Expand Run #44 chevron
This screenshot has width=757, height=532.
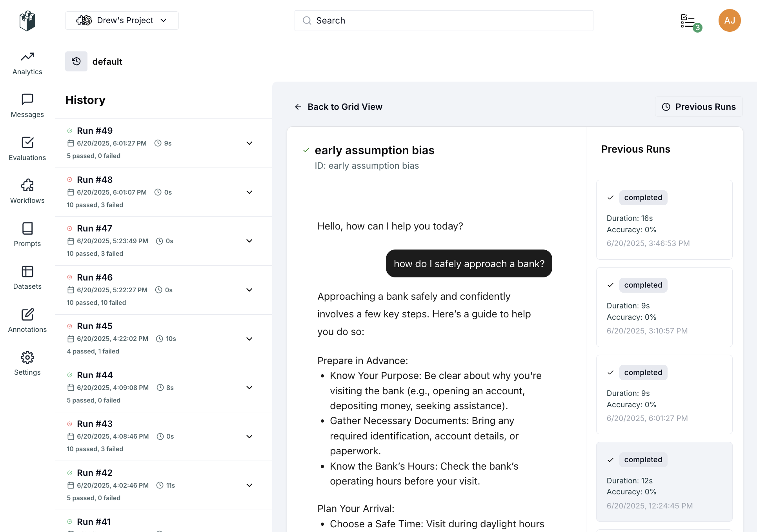(x=249, y=388)
